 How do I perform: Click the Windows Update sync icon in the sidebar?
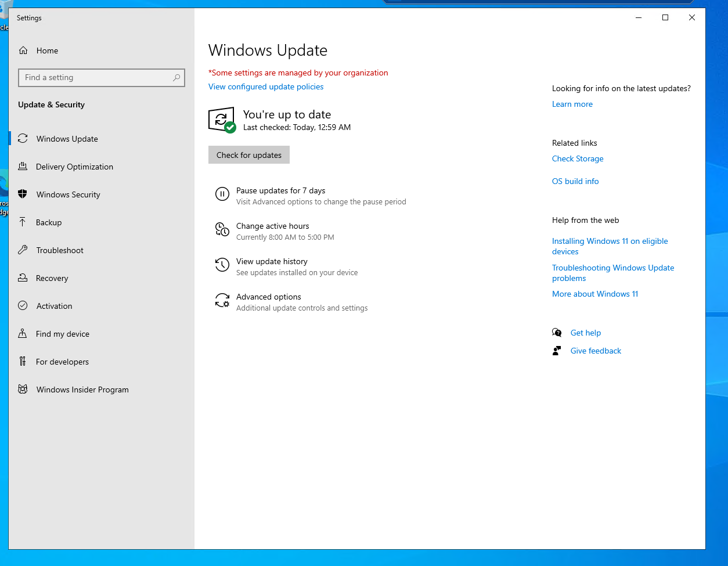tap(23, 139)
